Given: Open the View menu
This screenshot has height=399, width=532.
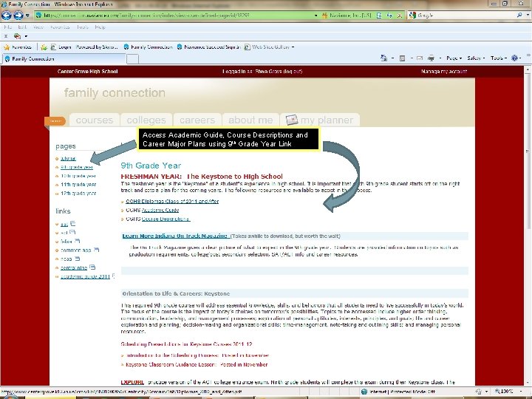Looking at the screenshot, I should (x=38, y=27).
